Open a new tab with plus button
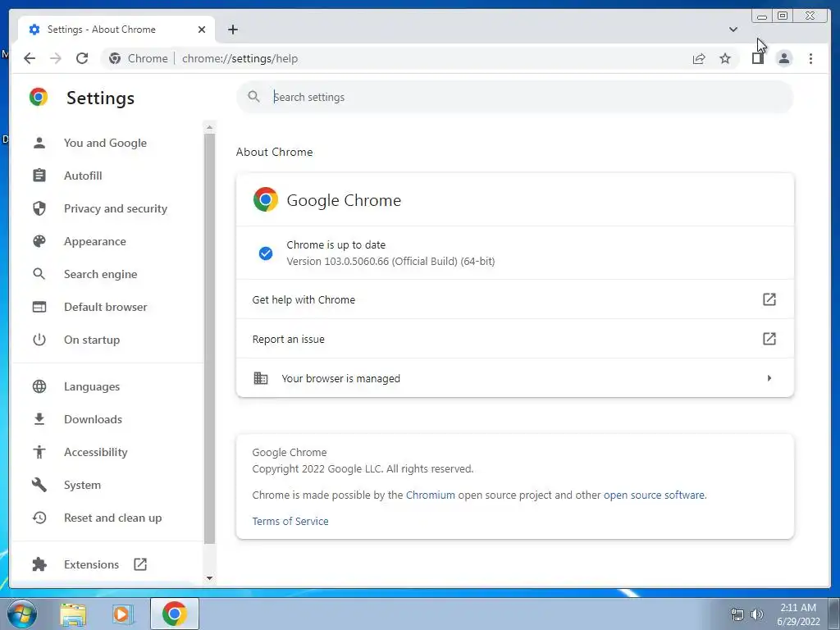Screen dimensions: 840x630 click(232, 30)
